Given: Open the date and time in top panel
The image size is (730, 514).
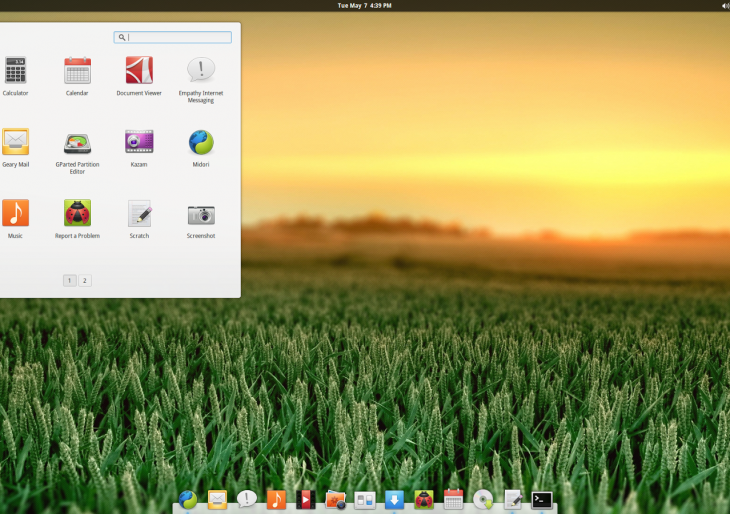Looking at the screenshot, I should [x=364, y=5].
